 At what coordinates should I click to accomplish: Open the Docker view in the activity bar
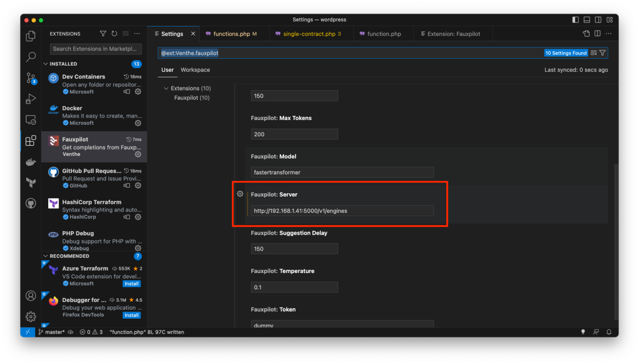click(x=30, y=162)
